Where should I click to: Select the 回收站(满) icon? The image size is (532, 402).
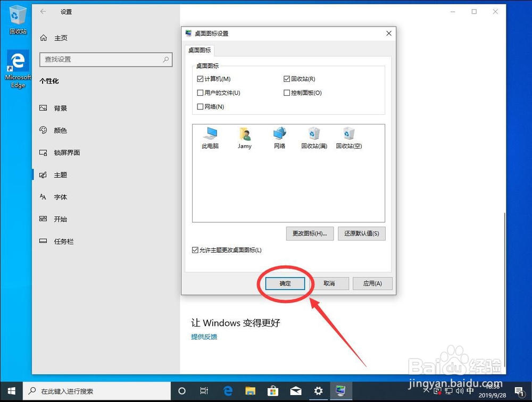pyautogui.click(x=314, y=138)
